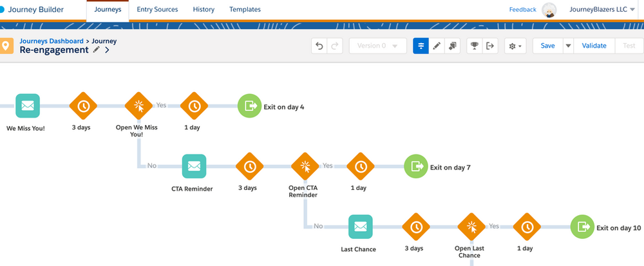Click the Open CTA Reminder engagement split
644x266 pixels.
[304, 166]
